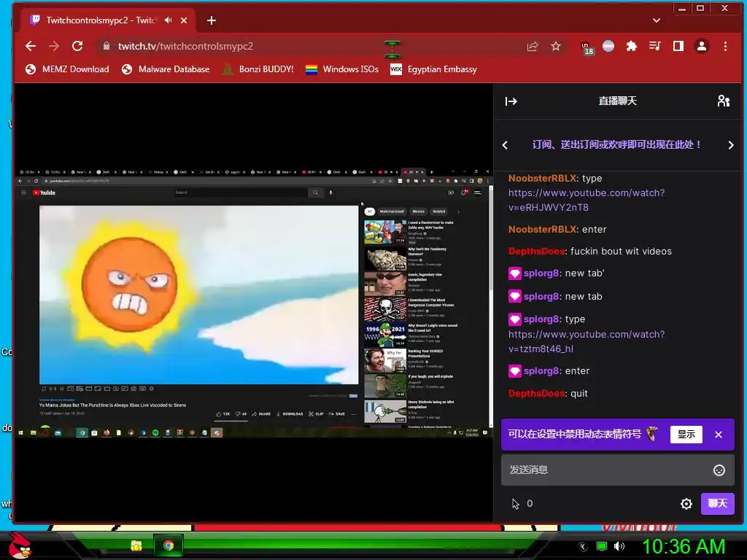Image resolution: width=747 pixels, height=560 pixels.
Task: Open Chrome media controls icon
Action: click(654, 46)
